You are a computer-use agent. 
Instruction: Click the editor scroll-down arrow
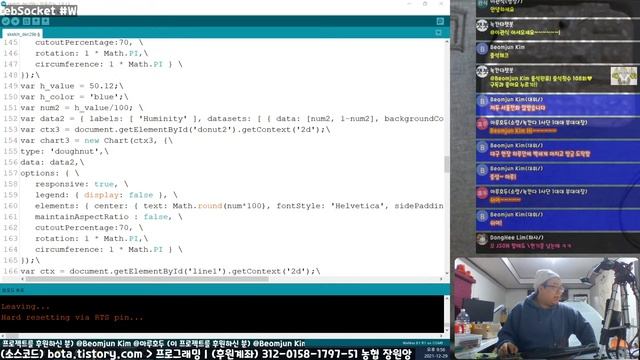(447, 273)
